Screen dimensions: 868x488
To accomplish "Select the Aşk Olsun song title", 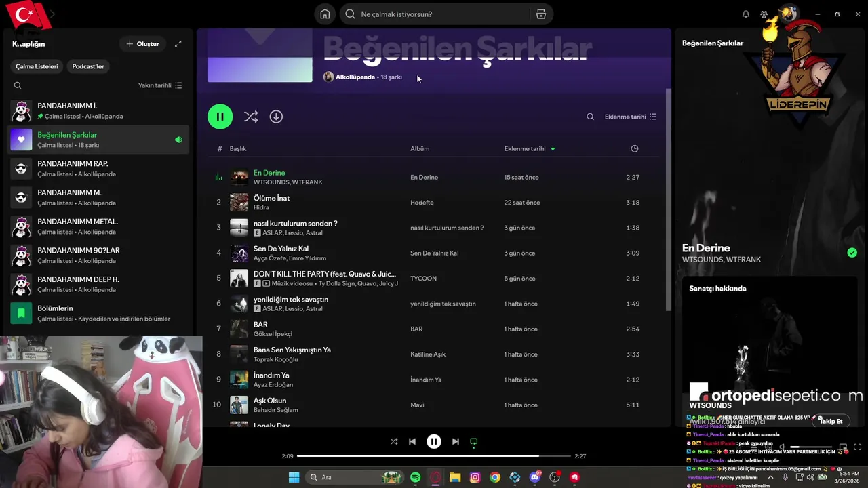I will [x=270, y=401].
